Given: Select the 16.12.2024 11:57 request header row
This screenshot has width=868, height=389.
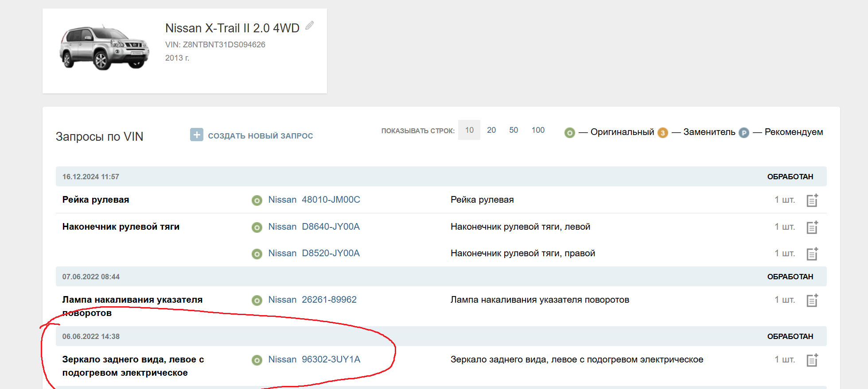Looking at the screenshot, I should point(441,177).
